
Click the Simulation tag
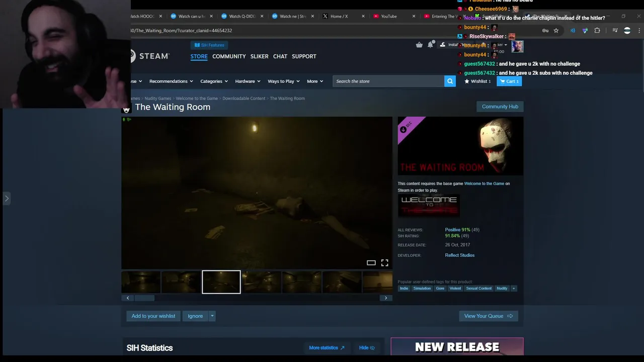pos(422,288)
